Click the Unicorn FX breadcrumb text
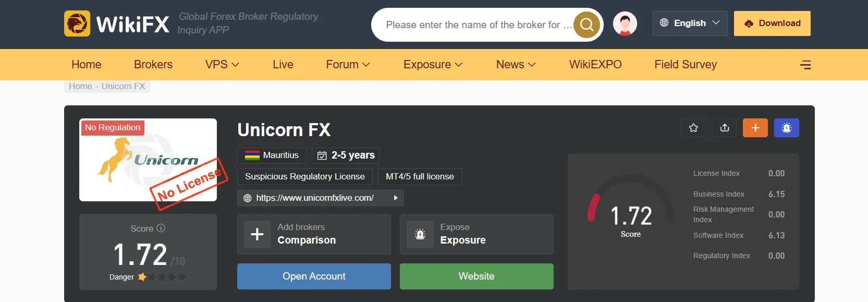This screenshot has height=302, width=868. 124,86
